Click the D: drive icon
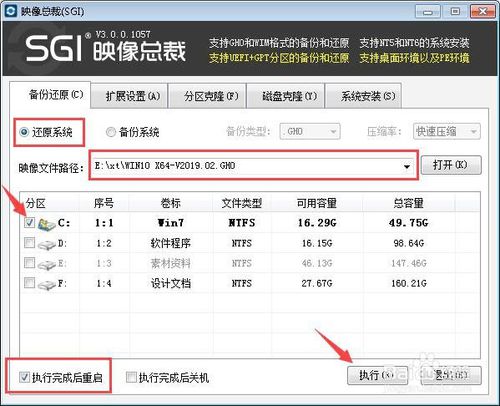This screenshot has height=406, width=500. [x=47, y=245]
